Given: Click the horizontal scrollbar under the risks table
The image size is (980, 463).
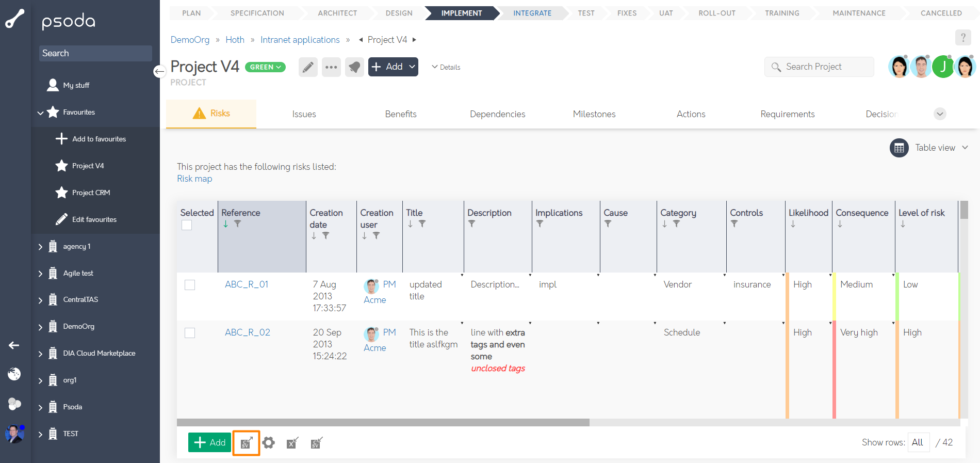Looking at the screenshot, I should pos(383,422).
